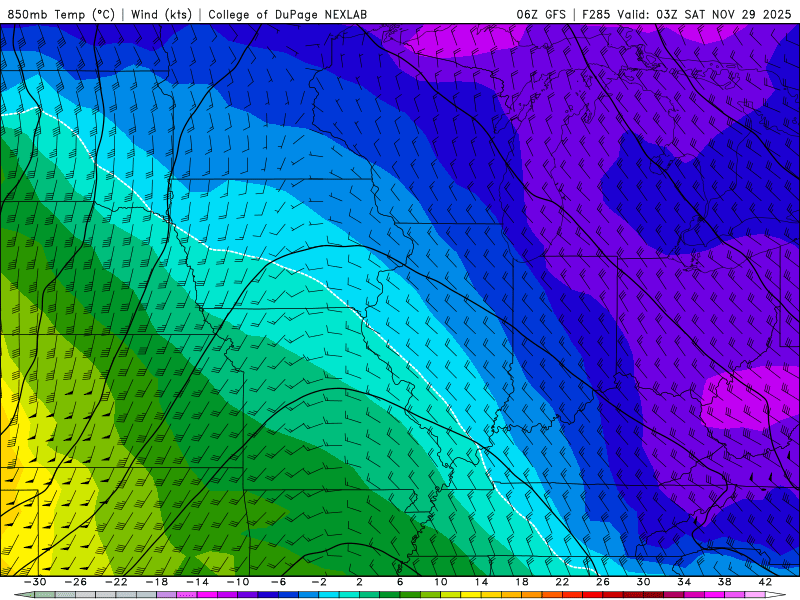The width and height of the screenshot is (800, 600).
Task: Click the 42 label on the color scale
Action: tap(765, 582)
